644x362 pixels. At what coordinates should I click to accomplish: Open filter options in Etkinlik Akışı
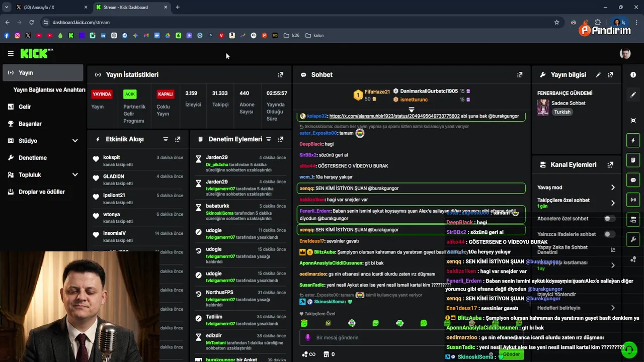[x=166, y=139]
